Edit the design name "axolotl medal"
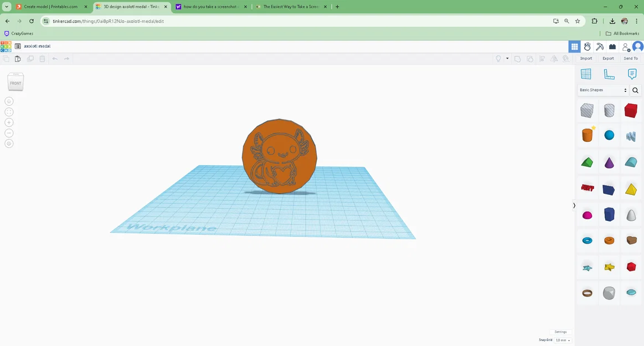 click(37, 47)
